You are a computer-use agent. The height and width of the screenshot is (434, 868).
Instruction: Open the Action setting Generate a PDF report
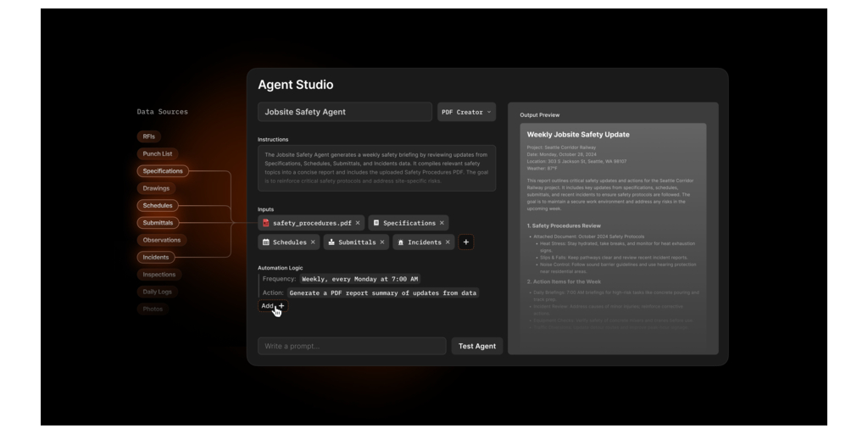382,292
